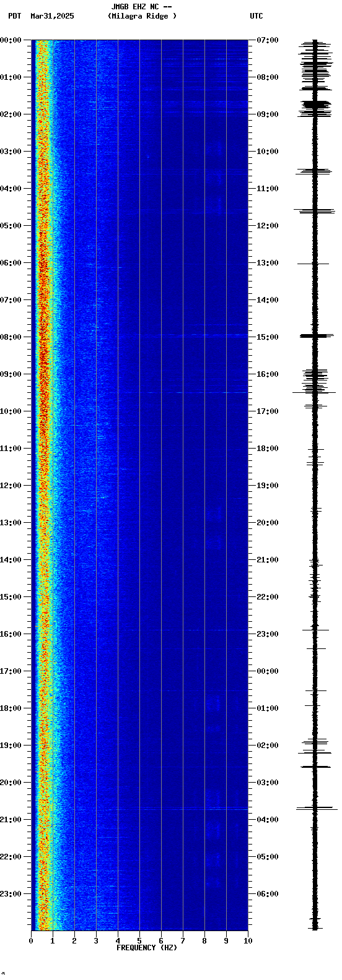The height and width of the screenshot is (980, 342).
Task: Click the station title 'JMGB EHZ NC --'
Action: (x=141, y=7)
